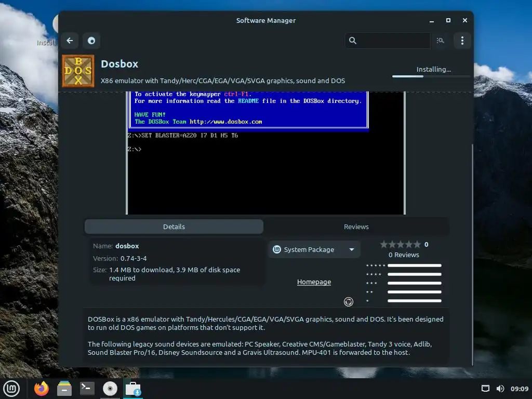Image resolution: width=532 pixels, height=399 pixels.
Task: Click the 0 Reviews label
Action: (x=404, y=255)
